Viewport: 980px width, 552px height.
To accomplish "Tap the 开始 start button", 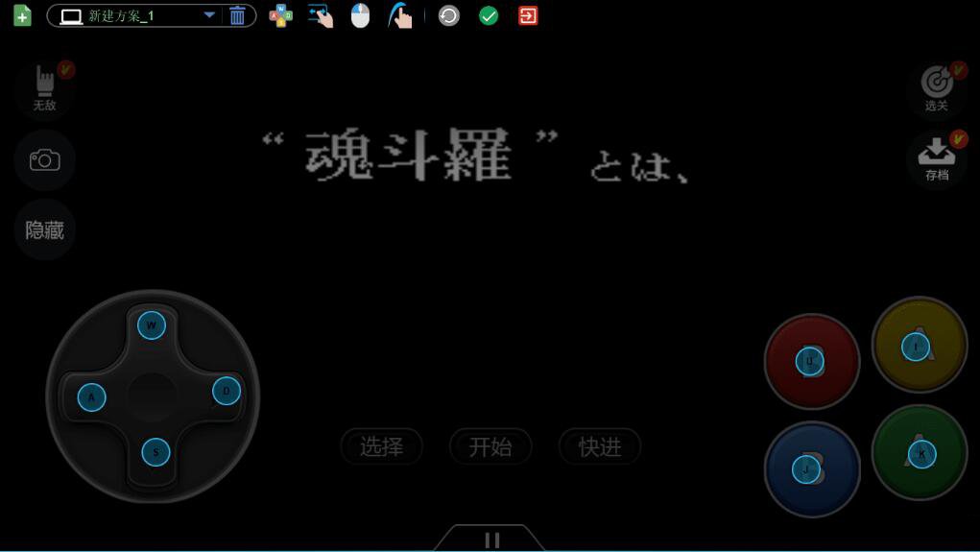I will (x=490, y=446).
